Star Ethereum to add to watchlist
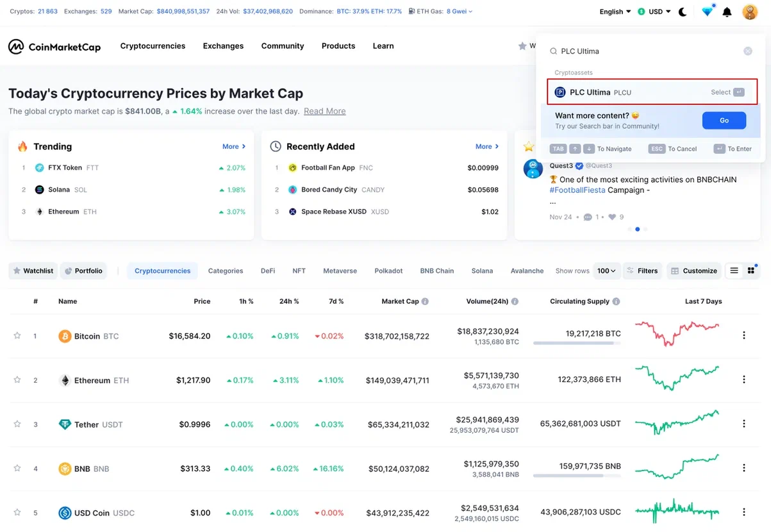The image size is (771, 532). pos(17,380)
